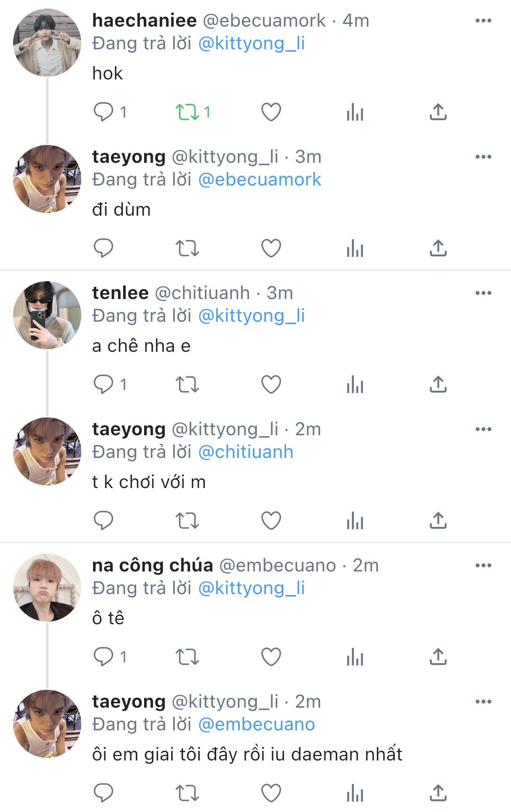Share na công chúa's "ô tê" tweet

click(438, 657)
